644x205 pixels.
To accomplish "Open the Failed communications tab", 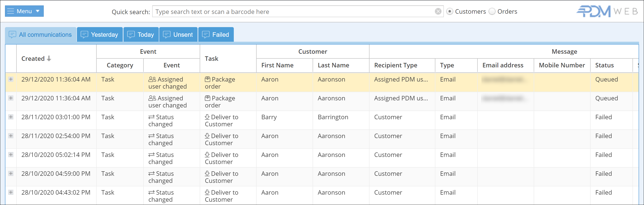I will [216, 35].
